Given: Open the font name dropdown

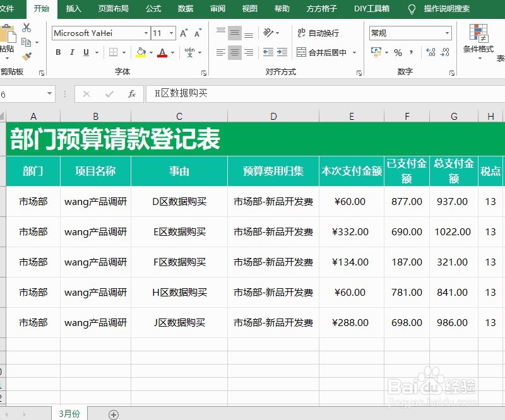Looking at the screenshot, I should pyautogui.click(x=146, y=33).
